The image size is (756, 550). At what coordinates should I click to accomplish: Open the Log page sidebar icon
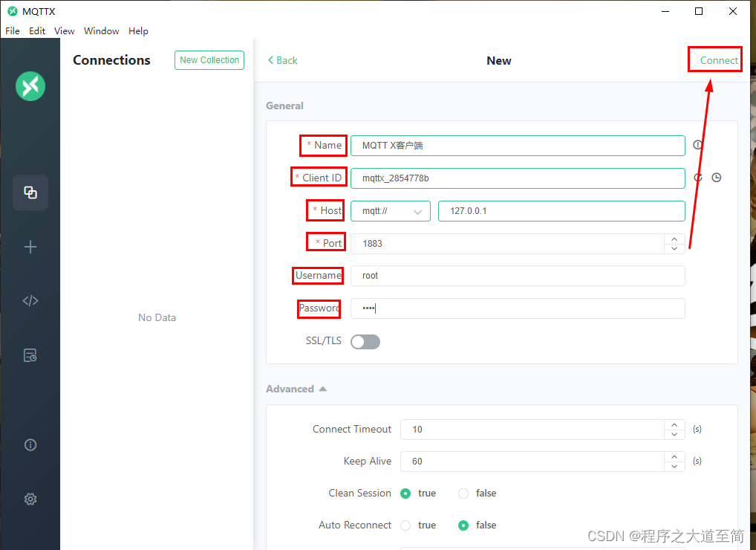click(30, 355)
